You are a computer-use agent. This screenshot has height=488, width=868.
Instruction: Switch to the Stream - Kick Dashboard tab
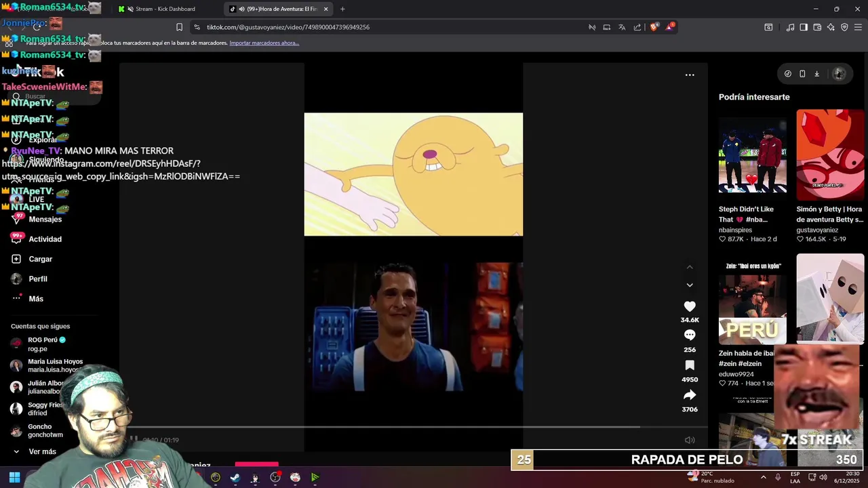[165, 9]
